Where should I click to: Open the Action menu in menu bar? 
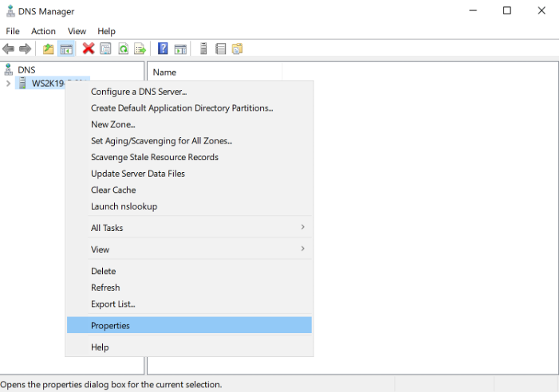[43, 31]
